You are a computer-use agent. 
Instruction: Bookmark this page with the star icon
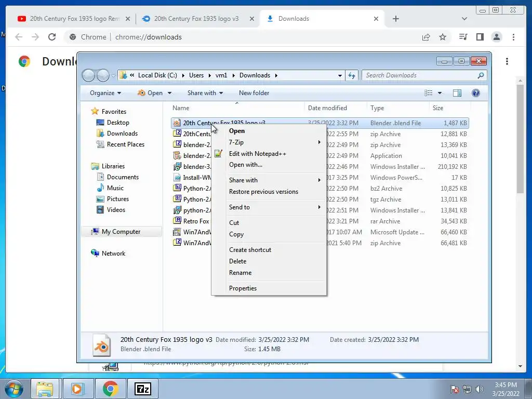click(x=443, y=37)
